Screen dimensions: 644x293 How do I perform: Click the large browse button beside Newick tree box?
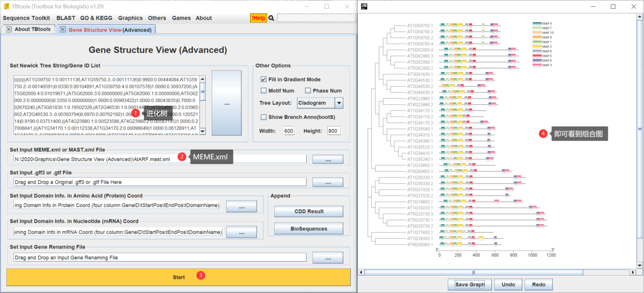(226, 103)
